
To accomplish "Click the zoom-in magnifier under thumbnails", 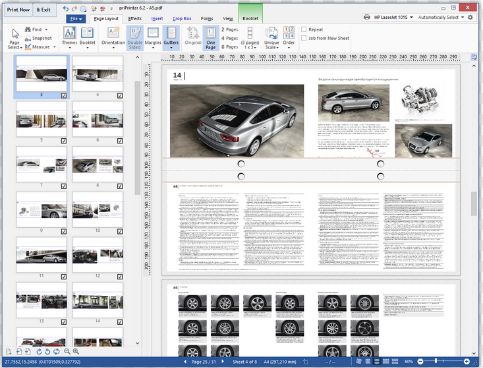I will point(76,351).
